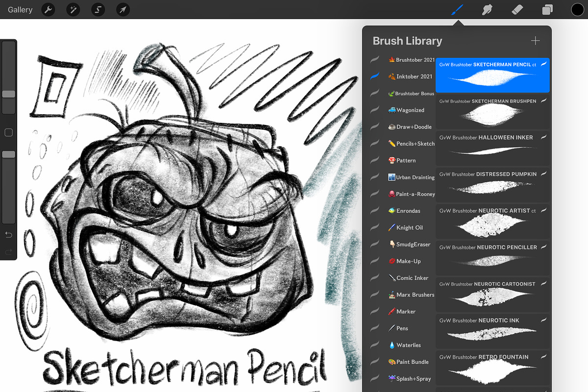Click blue stroke icon beside Inktober 2021
This screenshot has width=588, height=392.
tap(375, 76)
